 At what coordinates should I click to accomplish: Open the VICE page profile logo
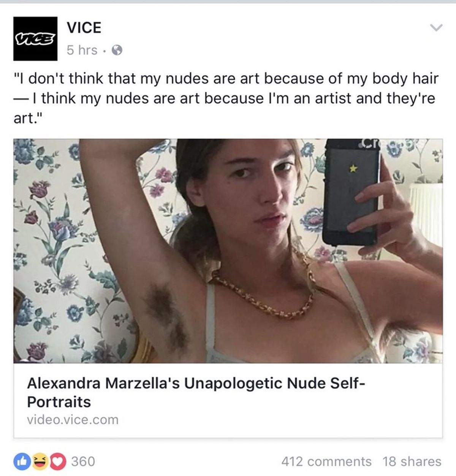[35, 39]
